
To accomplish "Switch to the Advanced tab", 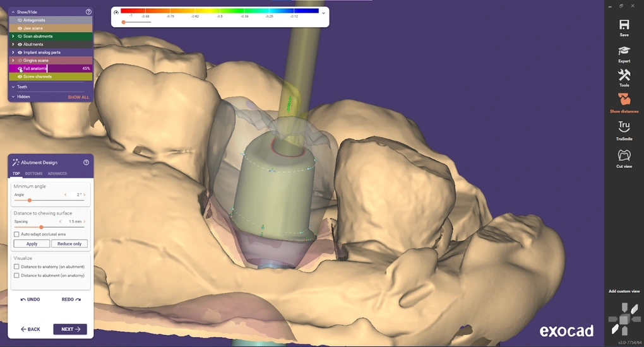I will point(57,173).
